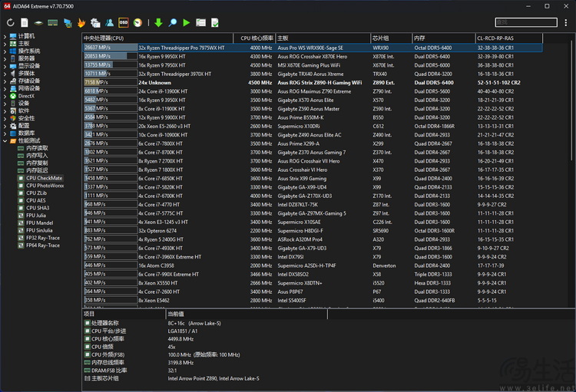Click the Refresh toolbar icon

click(10, 23)
